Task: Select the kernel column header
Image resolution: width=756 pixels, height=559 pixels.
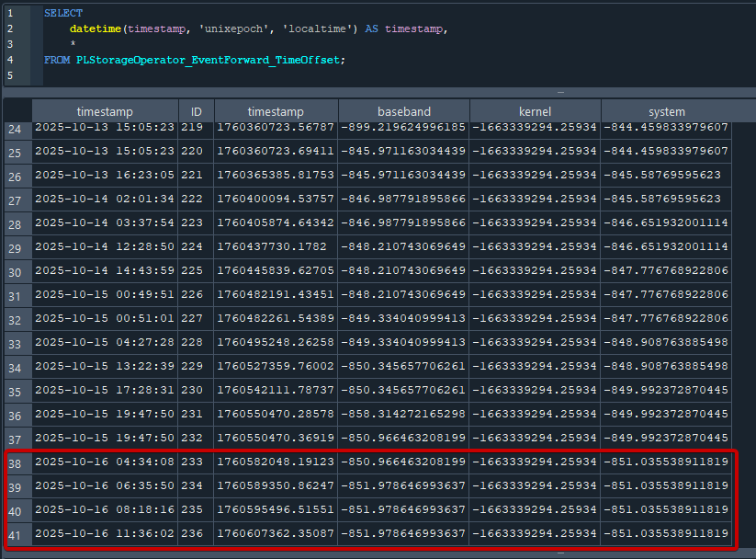Action: [535, 111]
